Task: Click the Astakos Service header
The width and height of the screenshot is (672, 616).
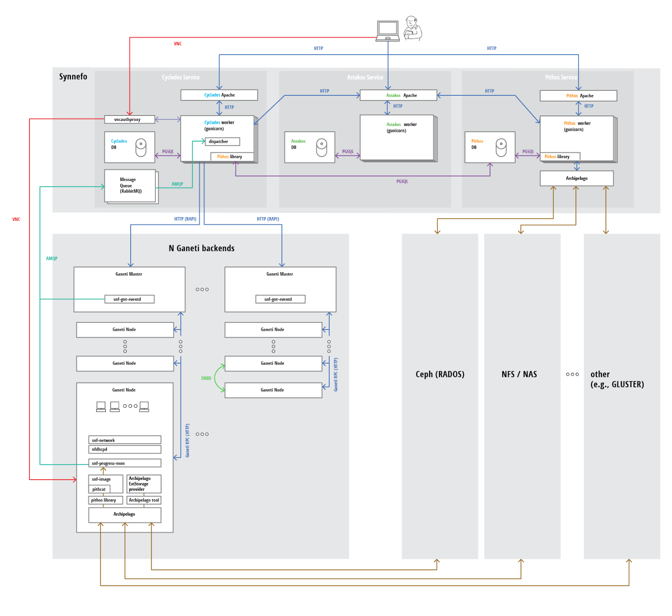Action: [x=365, y=77]
